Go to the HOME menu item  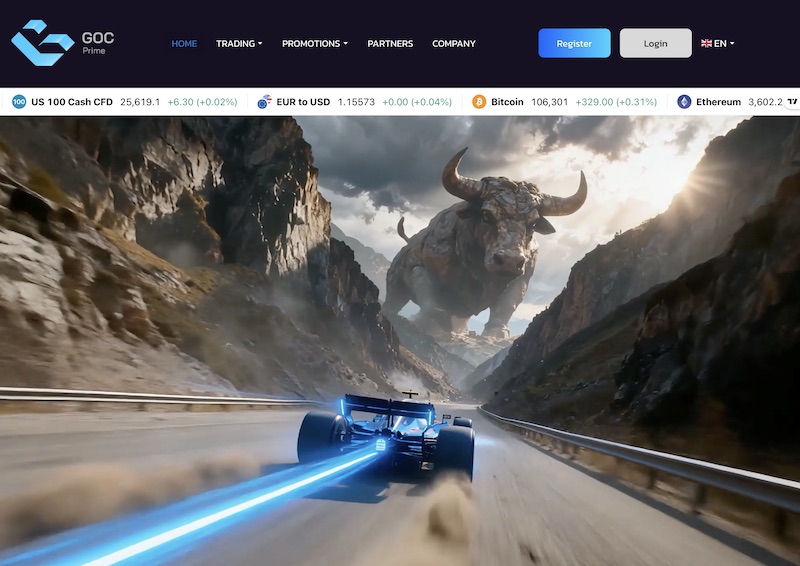(x=184, y=44)
